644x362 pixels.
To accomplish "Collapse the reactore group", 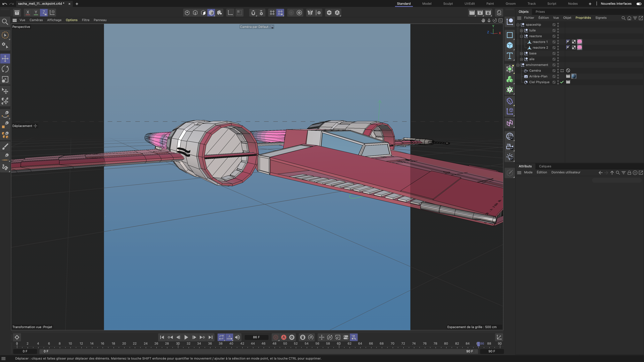I will pyautogui.click(x=522, y=36).
